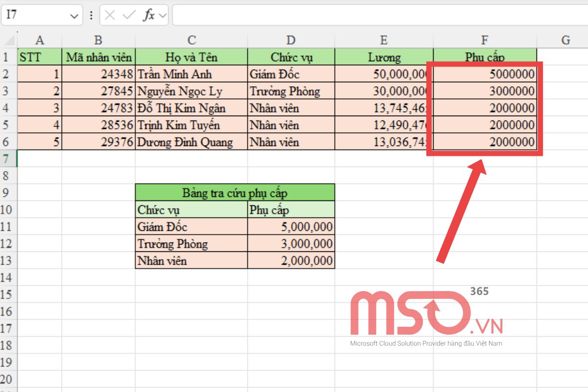The image size is (588, 392).
Task: Click Nhân viên in the lookup table
Action: (x=192, y=260)
